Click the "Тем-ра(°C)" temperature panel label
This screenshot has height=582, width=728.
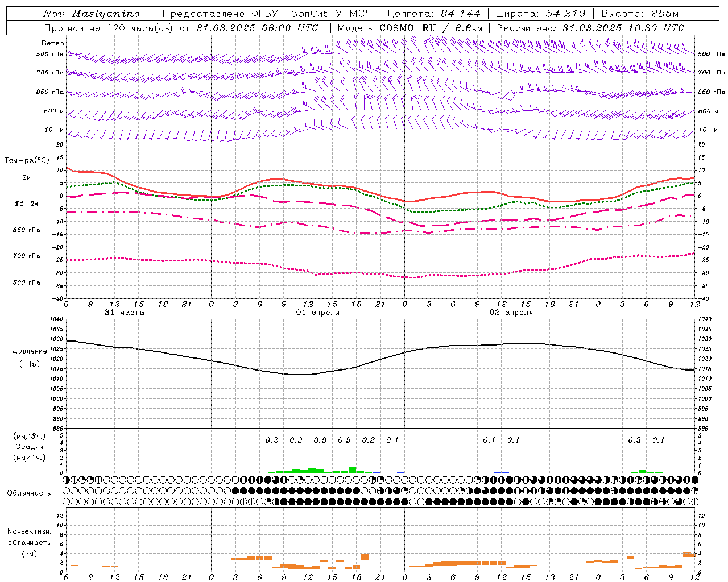(x=27, y=161)
